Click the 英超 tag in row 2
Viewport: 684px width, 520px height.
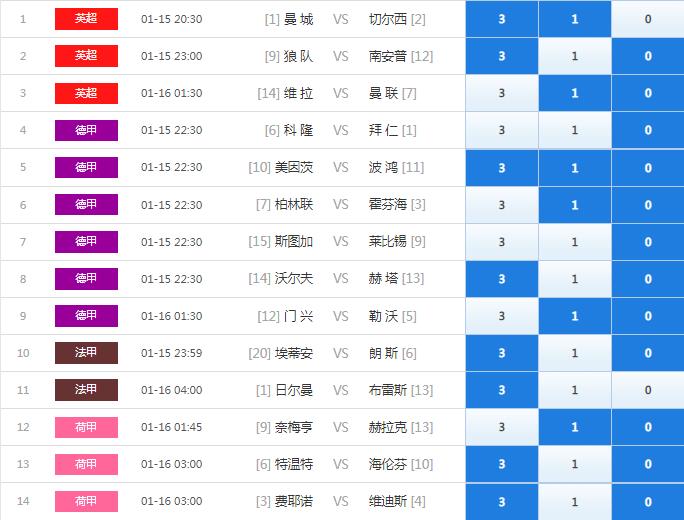pos(86,56)
